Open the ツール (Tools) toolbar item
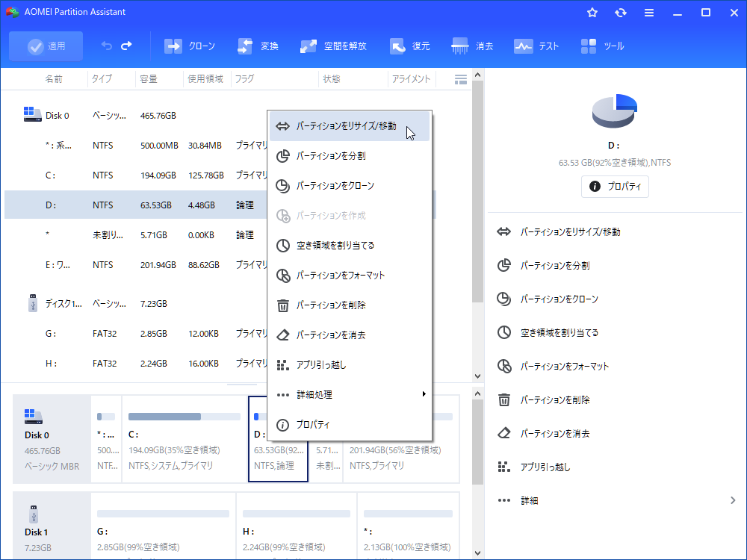The height and width of the screenshot is (560, 747). 602,46
